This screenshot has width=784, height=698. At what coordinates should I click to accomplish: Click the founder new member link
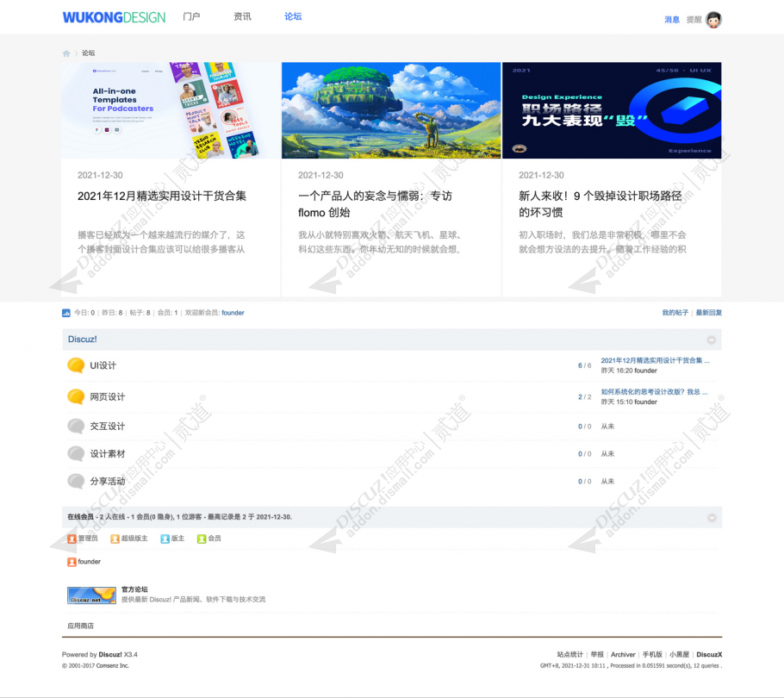[x=233, y=313]
